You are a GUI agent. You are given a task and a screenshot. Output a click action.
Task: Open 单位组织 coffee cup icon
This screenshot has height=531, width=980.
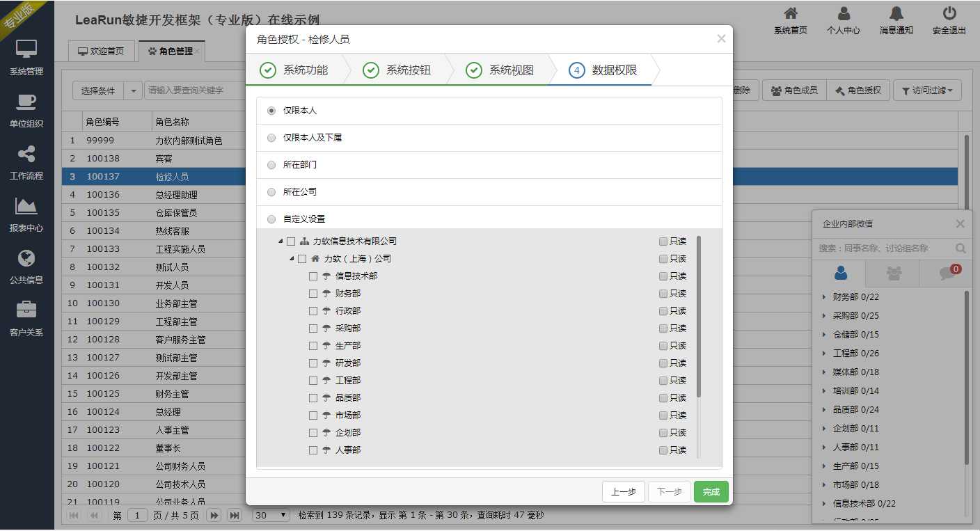tap(26, 102)
